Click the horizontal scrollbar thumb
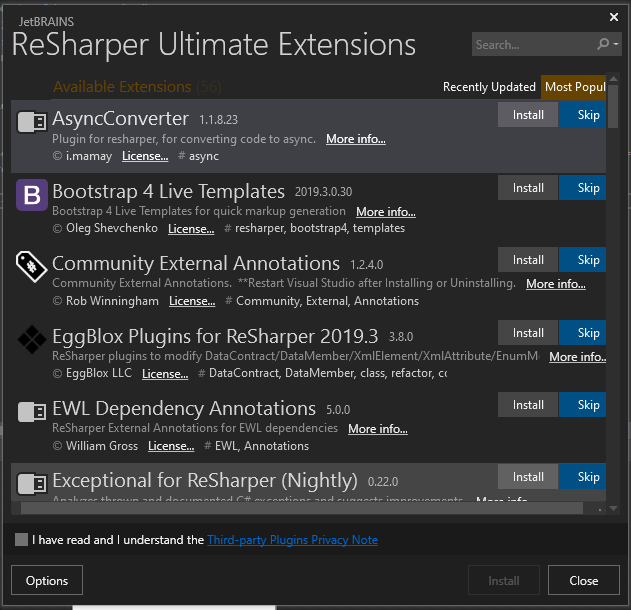This screenshot has width=631, height=610. point(301,508)
